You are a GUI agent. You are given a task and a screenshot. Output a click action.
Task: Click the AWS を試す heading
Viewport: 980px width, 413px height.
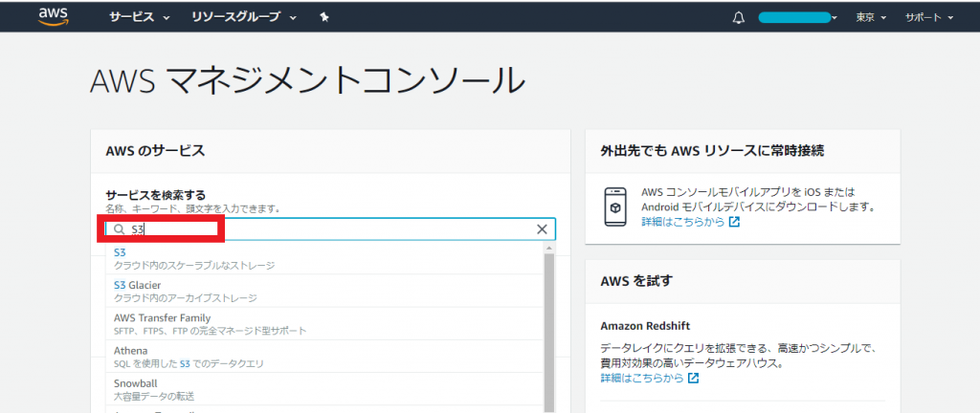pyautogui.click(x=636, y=281)
